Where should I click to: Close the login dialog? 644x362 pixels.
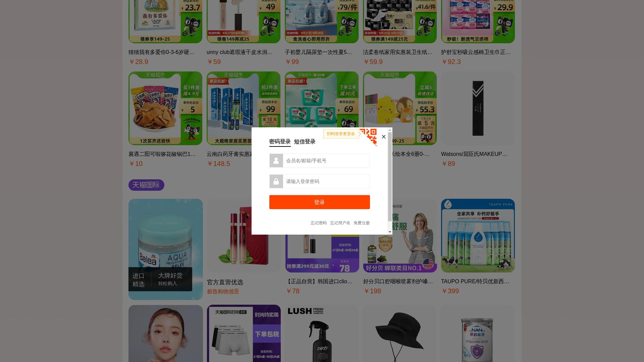(x=384, y=137)
